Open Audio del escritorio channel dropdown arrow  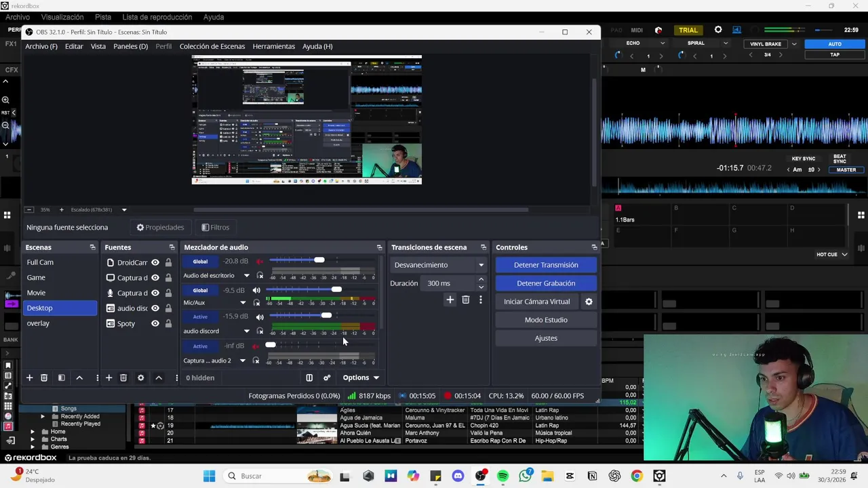[x=246, y=276]
